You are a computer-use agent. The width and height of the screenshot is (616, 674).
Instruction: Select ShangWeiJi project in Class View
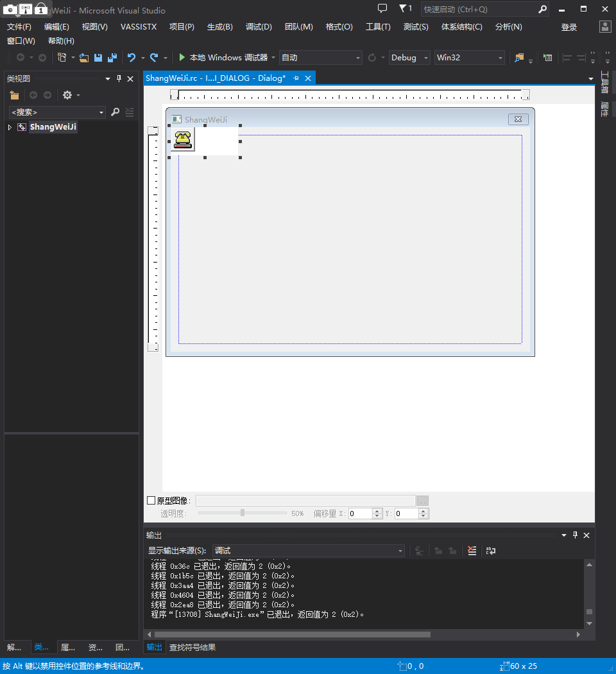(x=53, y=127)
